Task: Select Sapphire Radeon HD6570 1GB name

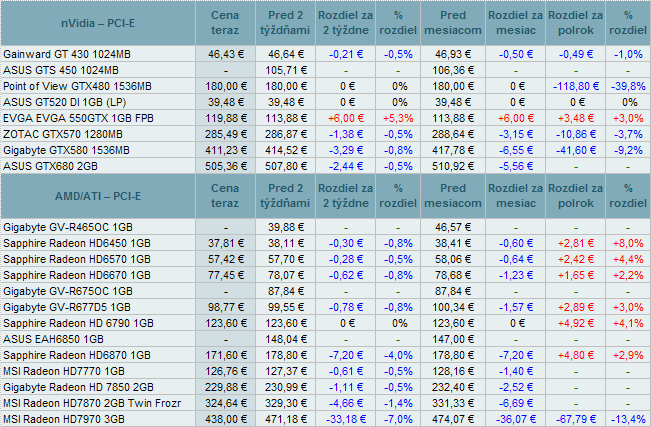Action: (77, 259)
